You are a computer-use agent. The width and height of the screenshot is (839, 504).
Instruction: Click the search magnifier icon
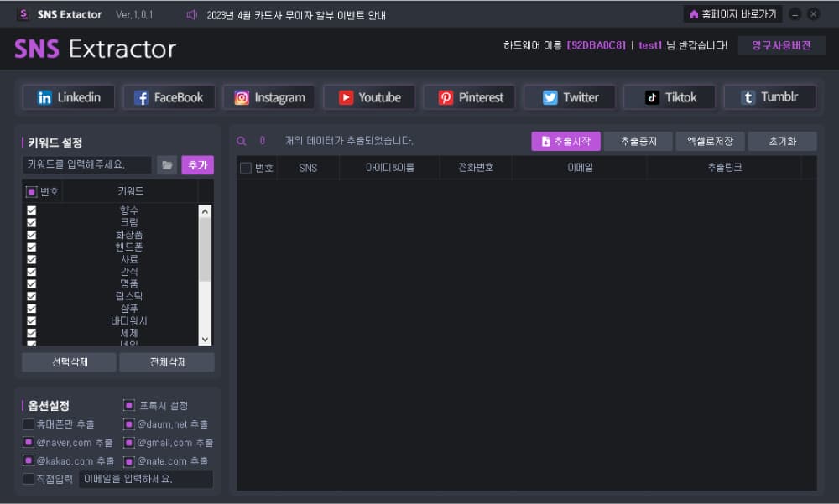tap(242, 141)
